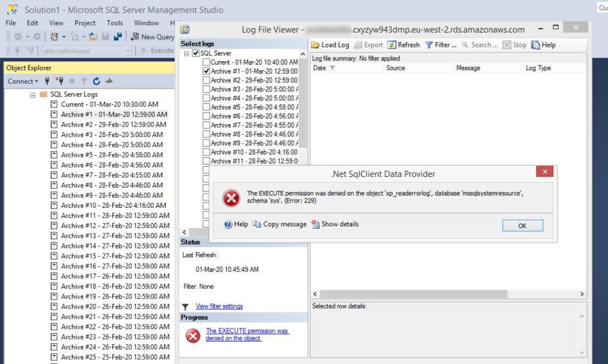608x364 pixels.
Task: Click the Load Log icon in Log File Viewer
Action: pyautogui.click(x=315, y=45)
